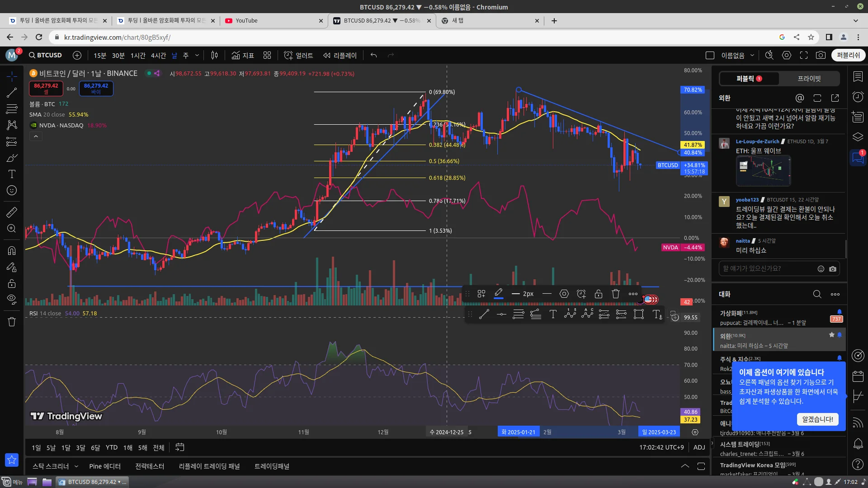The image size is (868, 488).
Task: Expand the time interval dropdown arrow
Action: 197,55
